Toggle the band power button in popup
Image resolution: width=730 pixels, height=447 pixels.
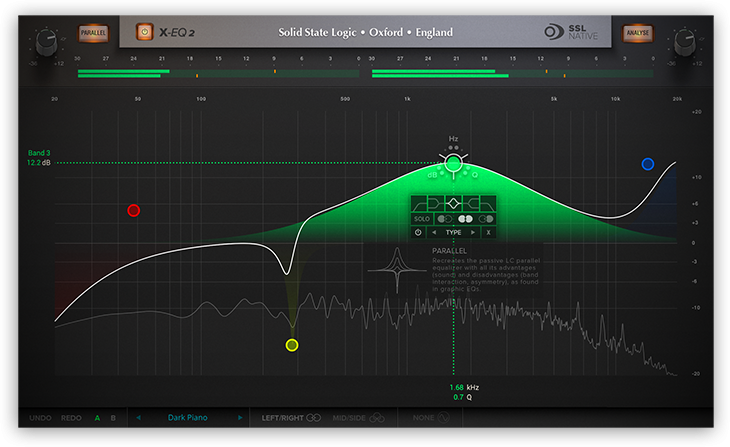point(418,232)
